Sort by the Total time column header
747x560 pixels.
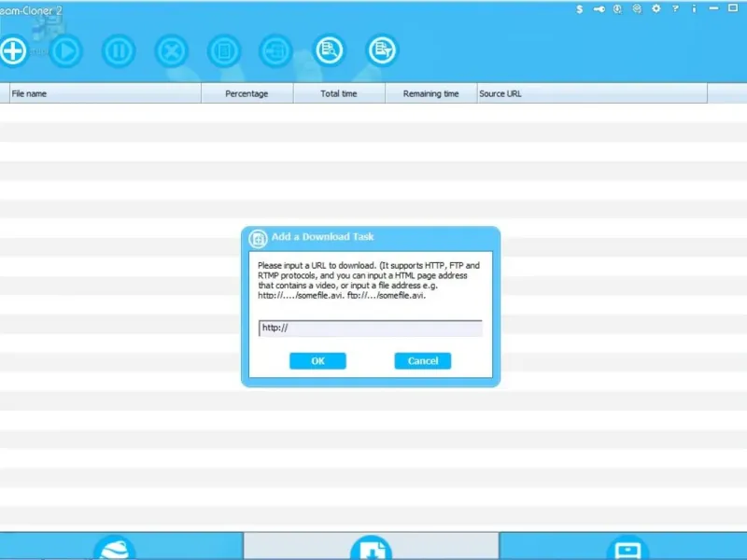[x=339, y=94]
